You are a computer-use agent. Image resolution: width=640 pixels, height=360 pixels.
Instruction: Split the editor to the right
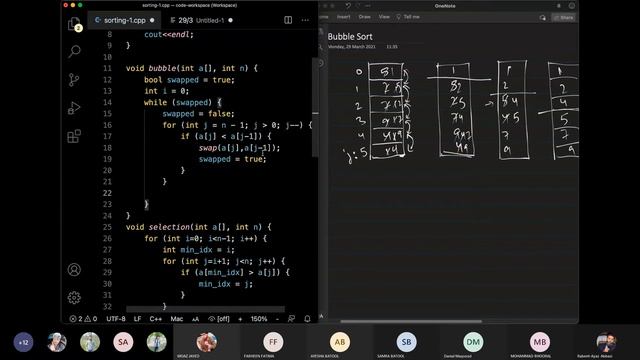[x=288, y=20]
